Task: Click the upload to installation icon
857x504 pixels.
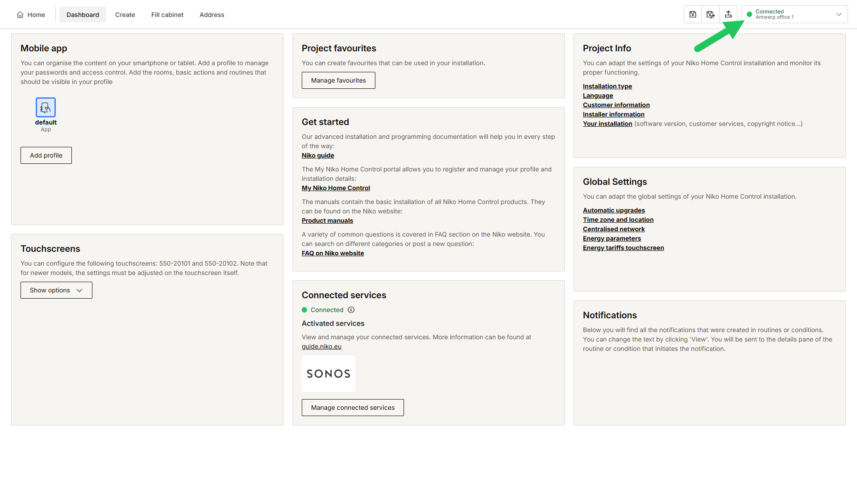Action: coord(728,14)
